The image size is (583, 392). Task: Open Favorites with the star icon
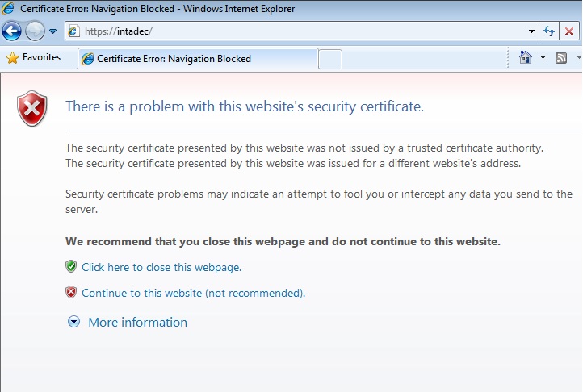tap(12, 57)
